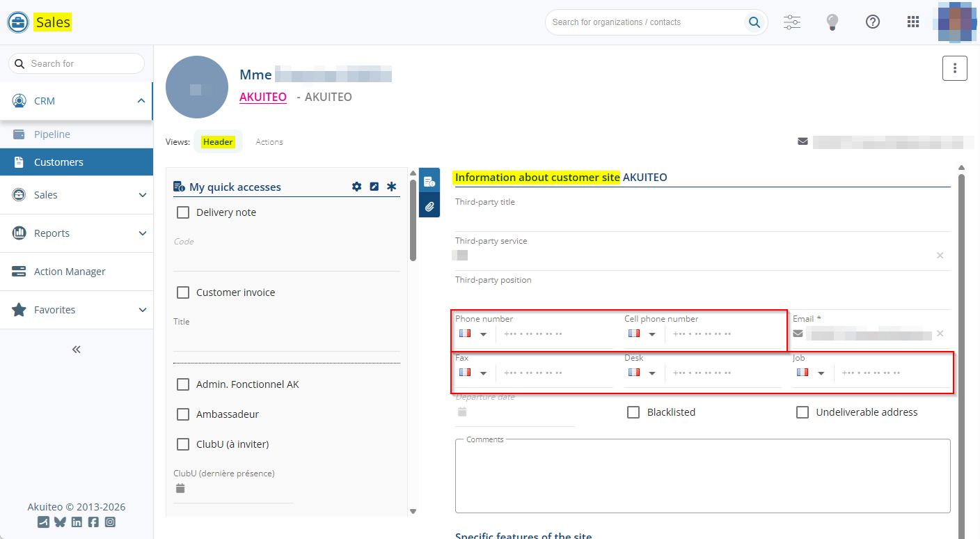
Task: Click the edit pencil icon in quick accesses
Action: click(374, 187)
